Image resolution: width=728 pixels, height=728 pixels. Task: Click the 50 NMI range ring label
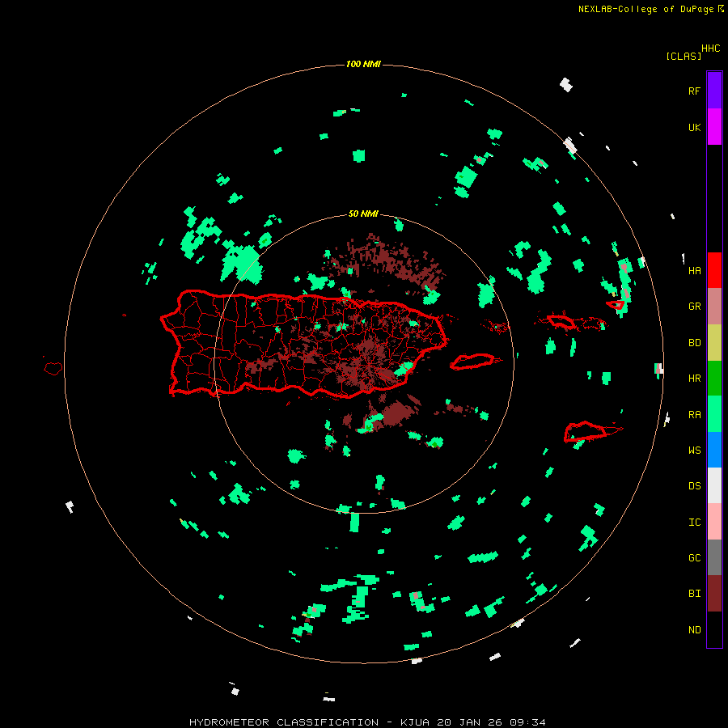[363, 214]
